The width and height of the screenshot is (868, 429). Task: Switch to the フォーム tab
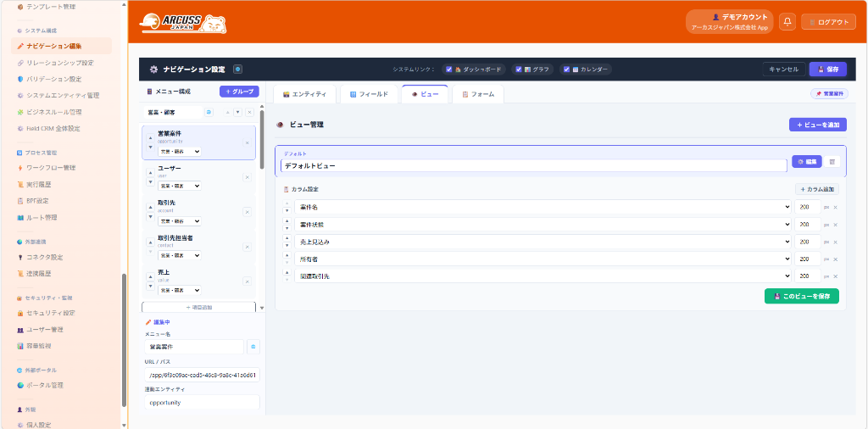pyautogui.click(x=478, y=94)
